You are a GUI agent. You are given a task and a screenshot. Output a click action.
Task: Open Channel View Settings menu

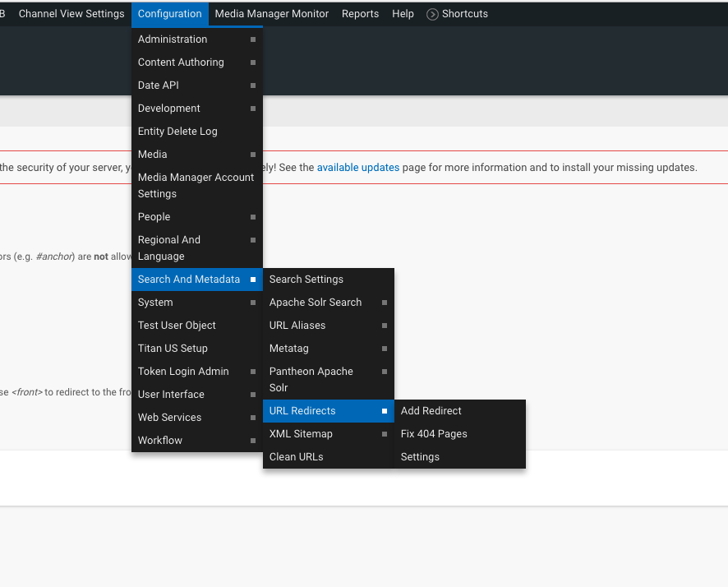click(71, 14)
